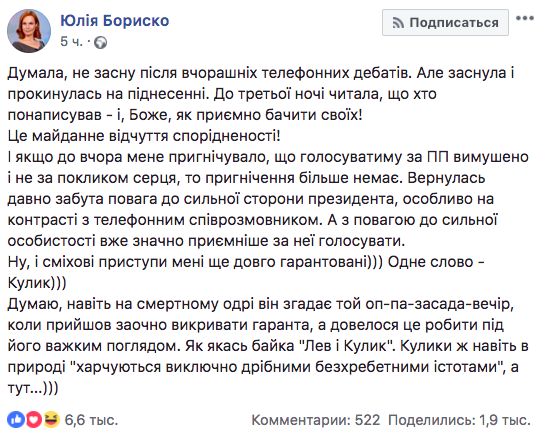The height and width of the screenshot is (435, 540).
Task: Click the final line 'тут...)))'
Action: coord(33,388)
